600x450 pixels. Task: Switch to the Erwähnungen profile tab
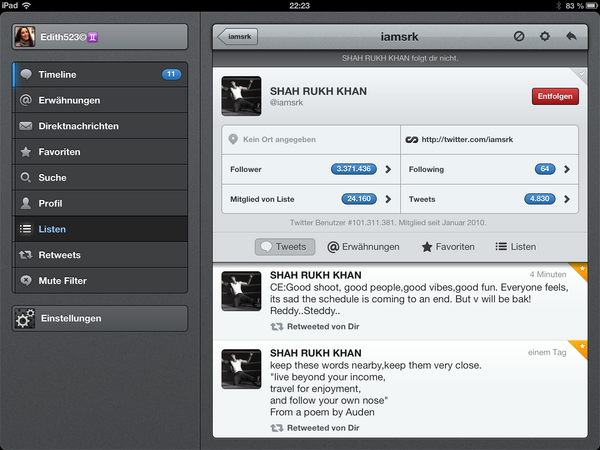point(363,247)
